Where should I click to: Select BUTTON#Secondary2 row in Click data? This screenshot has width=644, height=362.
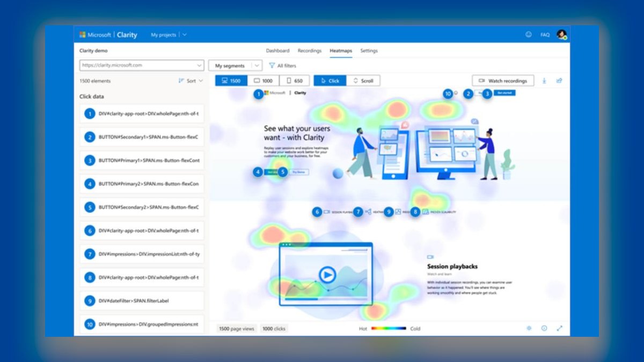(142, 207)
